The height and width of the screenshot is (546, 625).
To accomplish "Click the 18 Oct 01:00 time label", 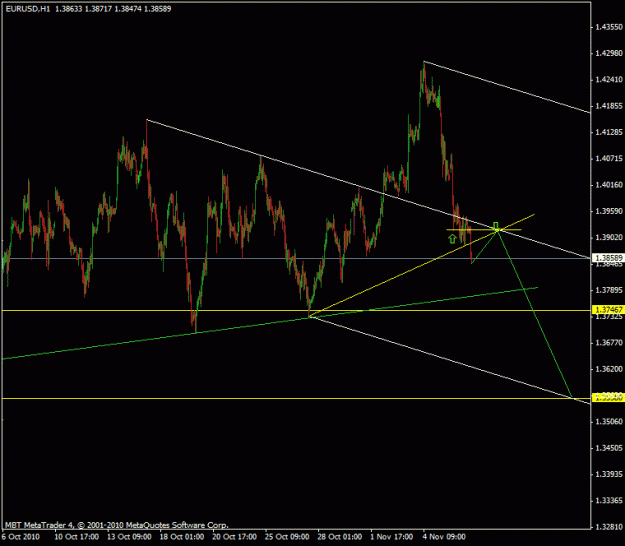I will (x=182, y=537).
